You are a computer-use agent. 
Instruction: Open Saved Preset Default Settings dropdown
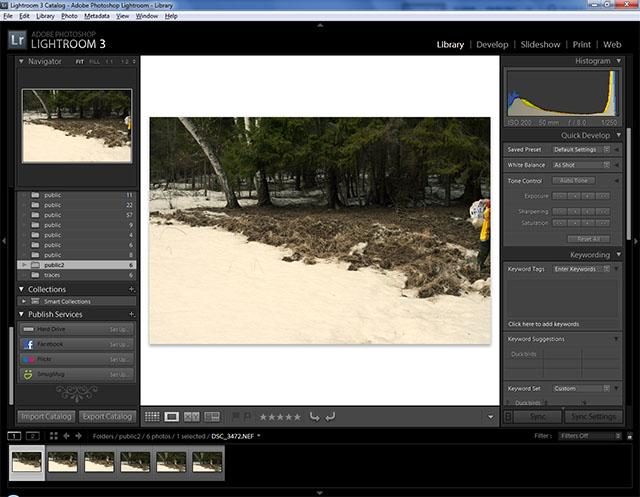click(581, 149)
